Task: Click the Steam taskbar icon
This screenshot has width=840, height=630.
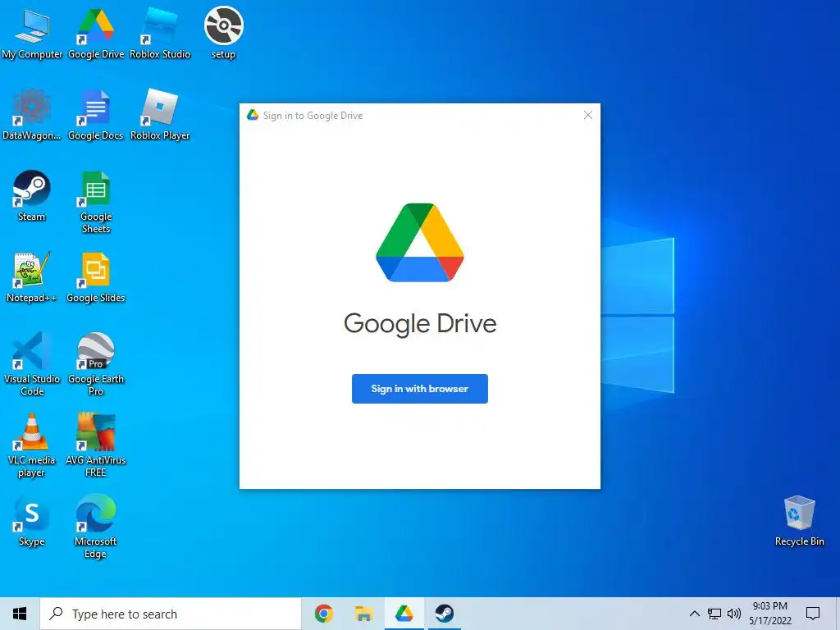Action: (444, 614)
